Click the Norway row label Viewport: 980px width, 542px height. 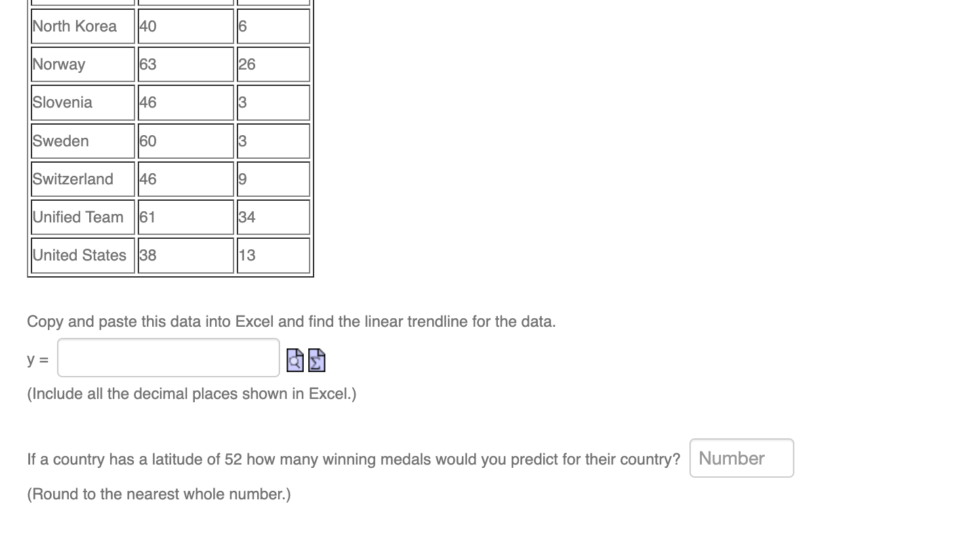[x=82, y=64]
